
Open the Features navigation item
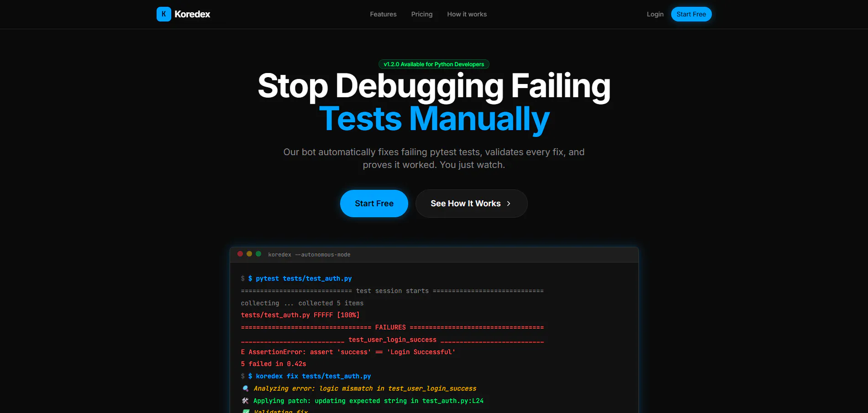pos(383,14)
